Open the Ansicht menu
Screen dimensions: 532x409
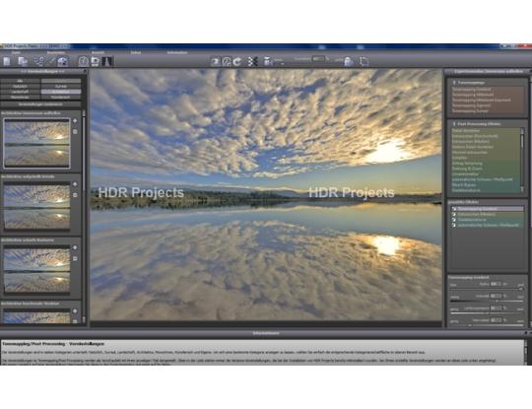pyautogui.click(x=98, y=52)
